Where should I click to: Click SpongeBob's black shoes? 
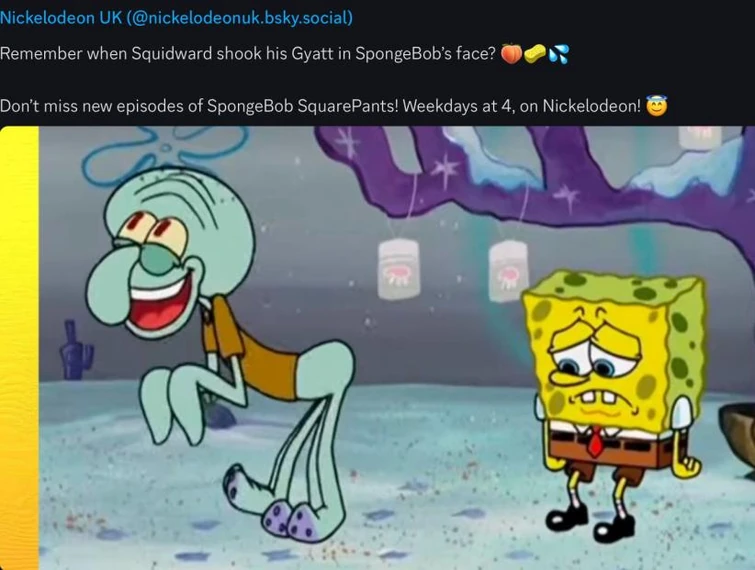tap(591, 521)
